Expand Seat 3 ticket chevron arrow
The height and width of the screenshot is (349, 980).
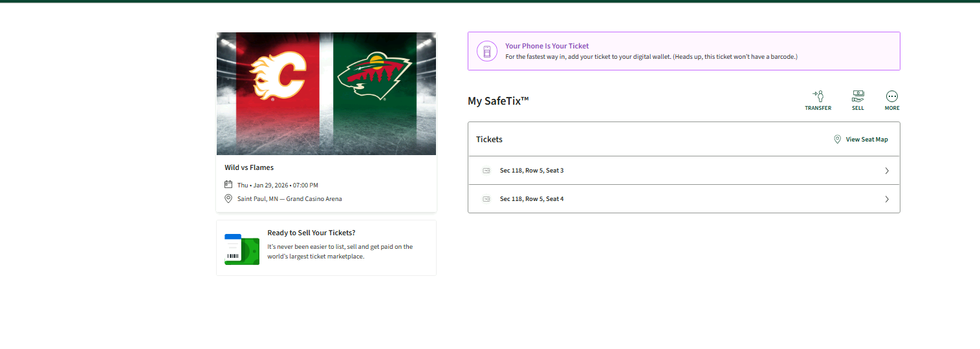tap(887, 171)
